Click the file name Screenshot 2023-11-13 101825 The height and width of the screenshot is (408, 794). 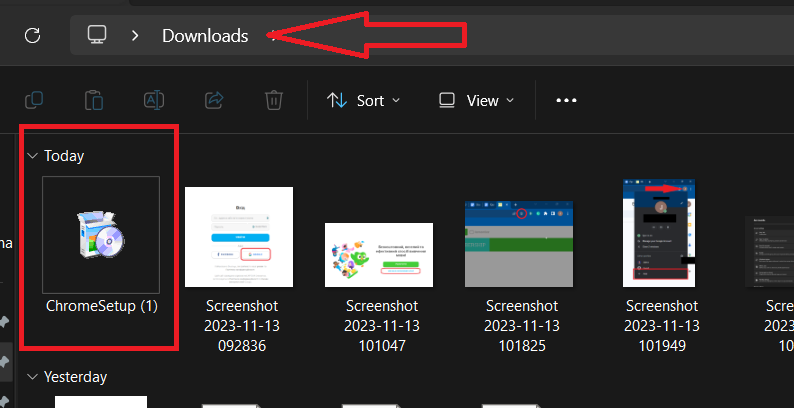(522, 325)
